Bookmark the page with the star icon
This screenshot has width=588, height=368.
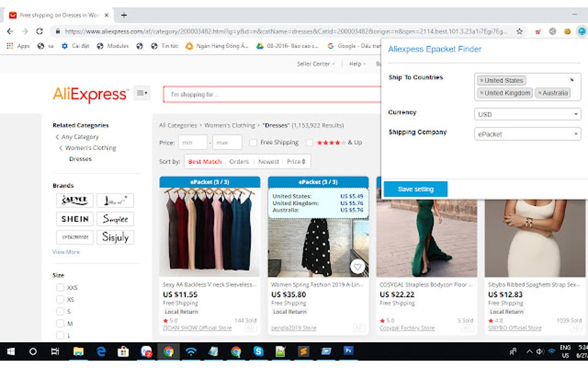tap(518, 32)
